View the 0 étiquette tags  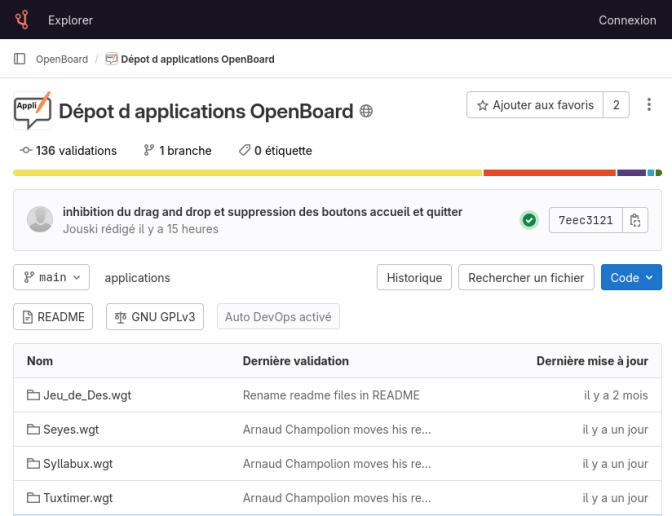tap(275, 150)
